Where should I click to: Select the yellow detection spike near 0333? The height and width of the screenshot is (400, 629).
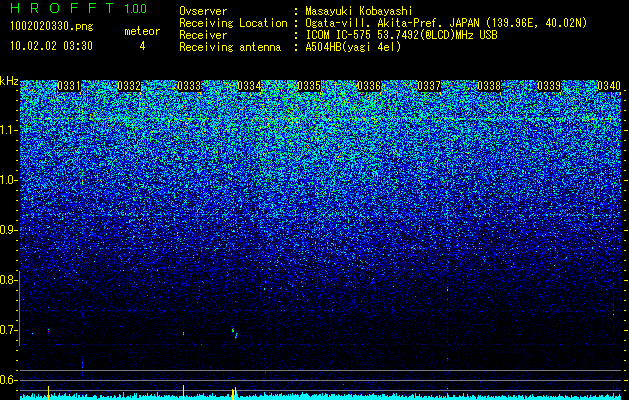tap(183, 392)
